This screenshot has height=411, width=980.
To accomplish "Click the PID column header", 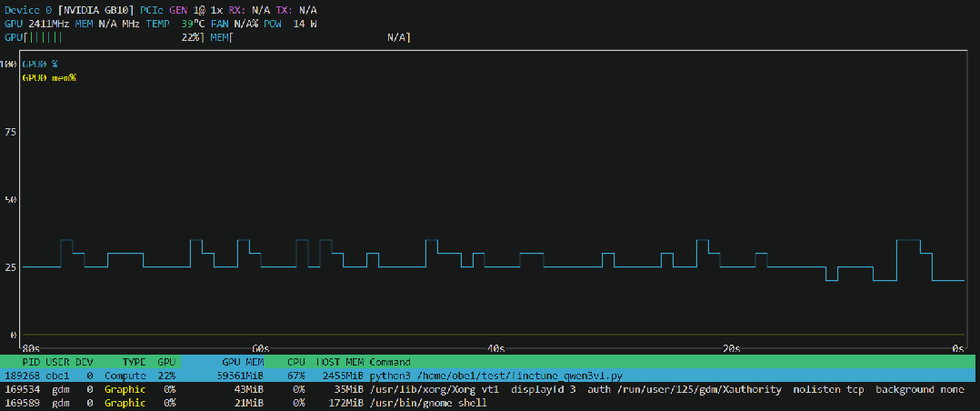I will (x=31, y=362).
